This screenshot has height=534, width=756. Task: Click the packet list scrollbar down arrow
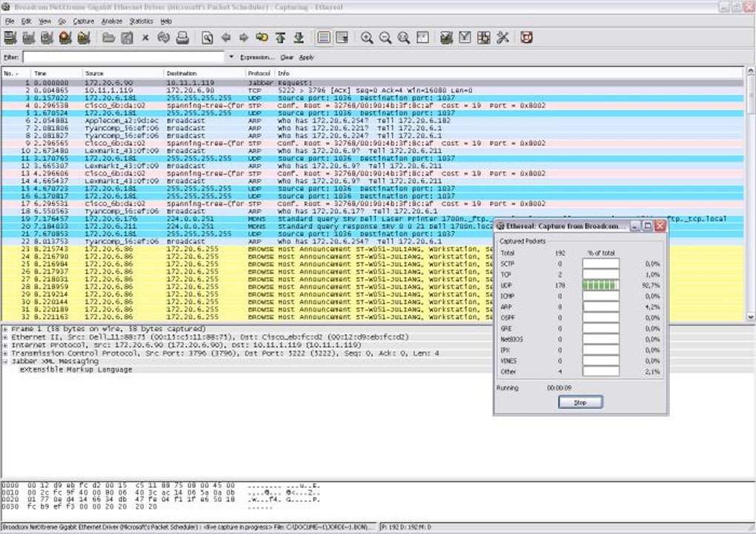click(x=750, y=317)
